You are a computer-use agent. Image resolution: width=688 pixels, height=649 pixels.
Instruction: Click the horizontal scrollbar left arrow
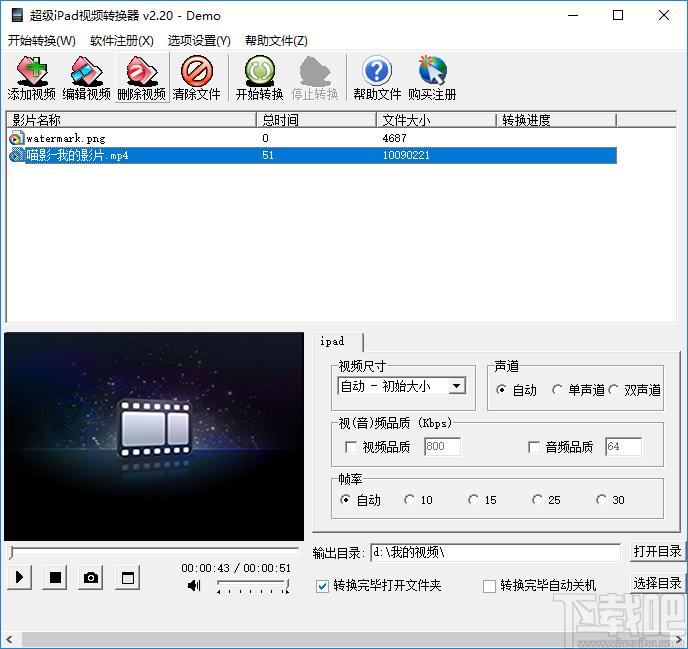pyautogui.click(x=10, y=640)
